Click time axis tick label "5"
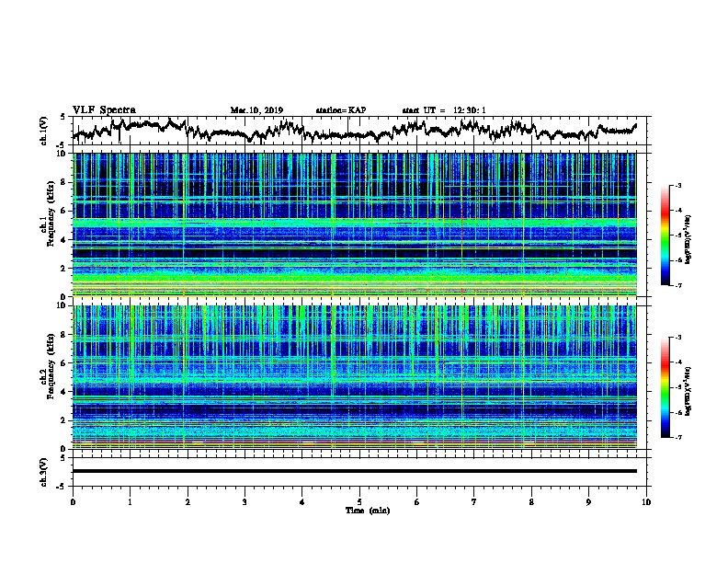The width and height of the screenshot is (728, 563). pyautogui.click(x=359, y=502)
